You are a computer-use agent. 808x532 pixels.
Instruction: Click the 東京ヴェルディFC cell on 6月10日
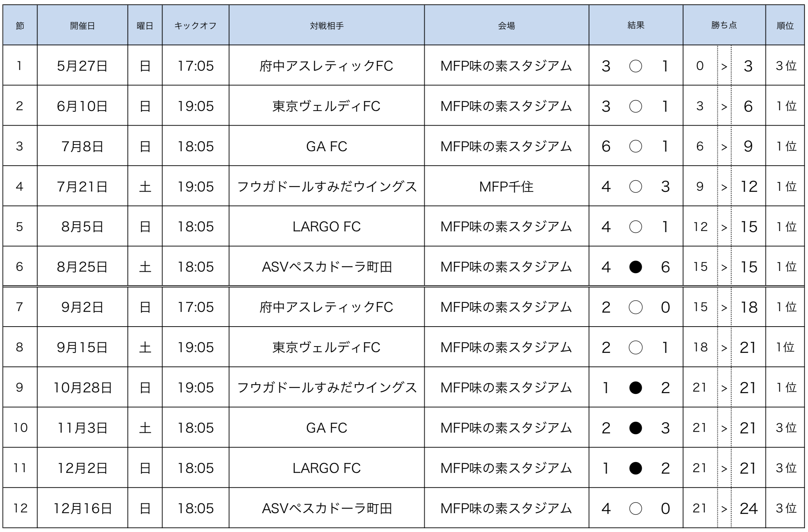tap(327, 106)
